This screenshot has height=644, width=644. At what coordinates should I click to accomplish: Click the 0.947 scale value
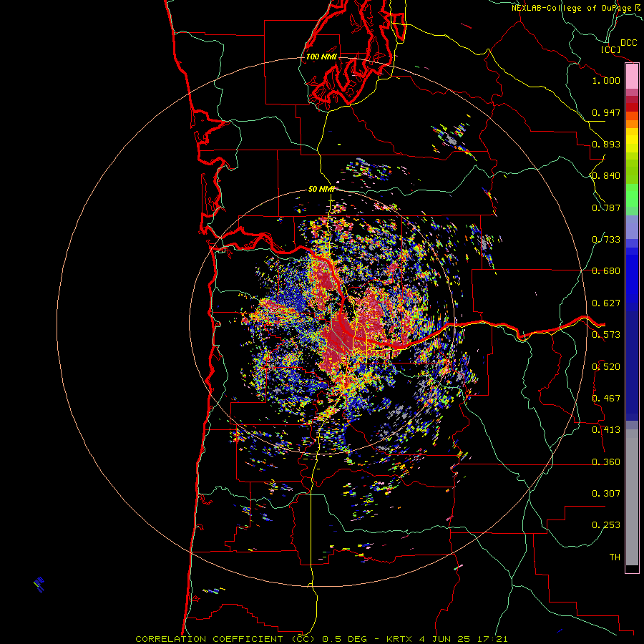click(x=606, y=112)
